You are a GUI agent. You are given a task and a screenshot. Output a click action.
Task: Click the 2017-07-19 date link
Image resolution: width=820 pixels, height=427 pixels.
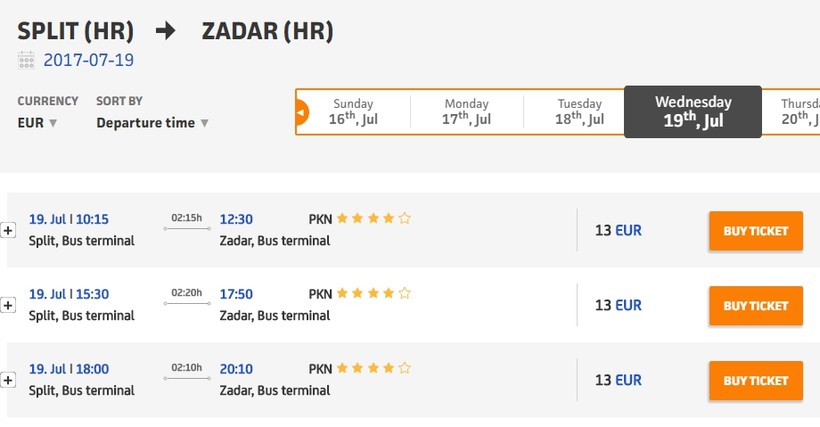click(89, 60)
